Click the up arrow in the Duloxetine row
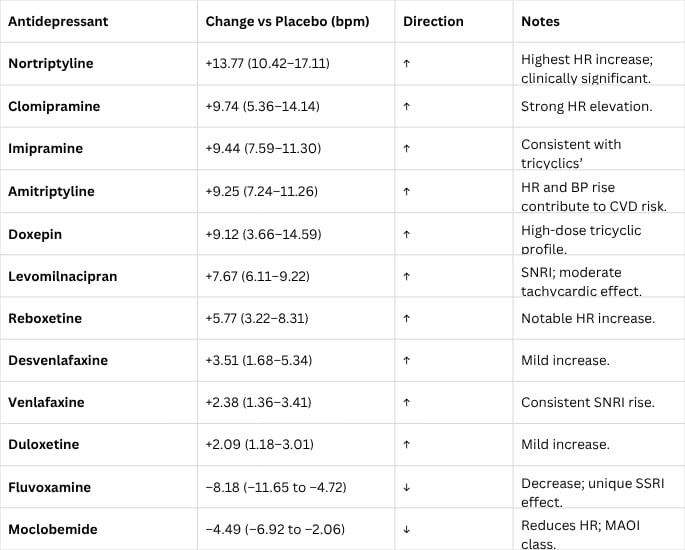 (x=407, y=444)
